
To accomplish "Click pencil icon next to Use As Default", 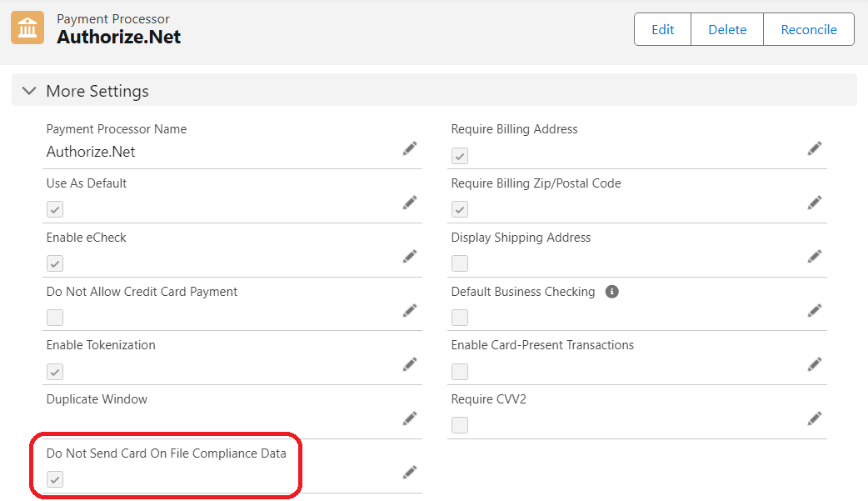I will (x=410, y=203).
